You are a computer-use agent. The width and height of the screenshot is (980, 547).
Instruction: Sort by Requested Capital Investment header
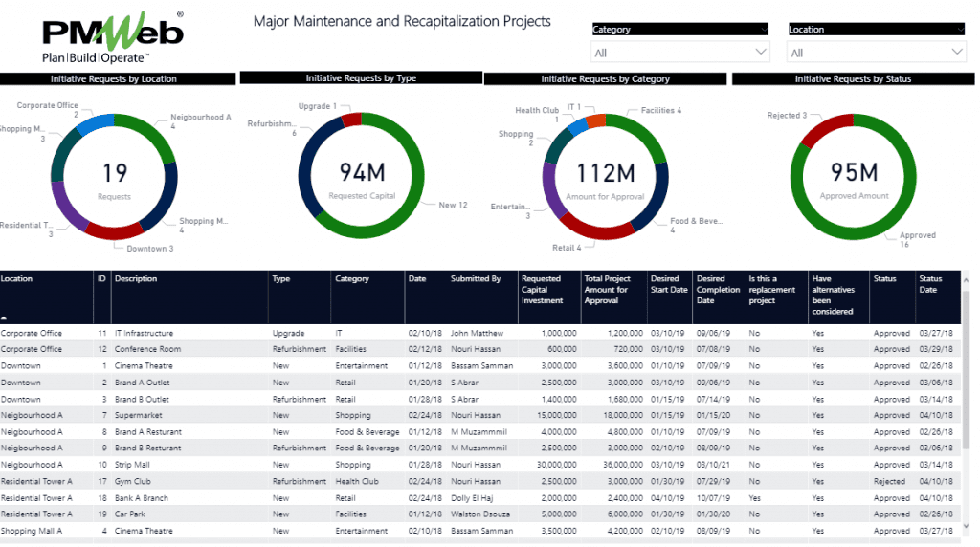click(x=542, y=290)
